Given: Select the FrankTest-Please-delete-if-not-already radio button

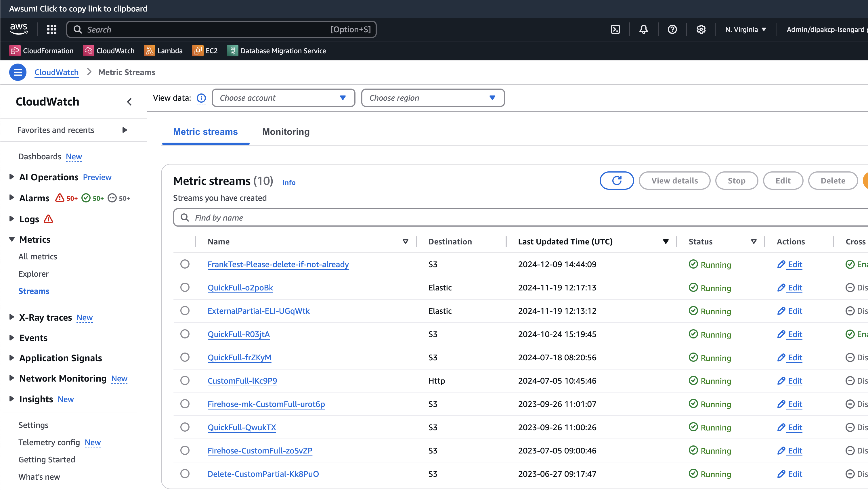Looking at the screenshot, I should [185, 264].
